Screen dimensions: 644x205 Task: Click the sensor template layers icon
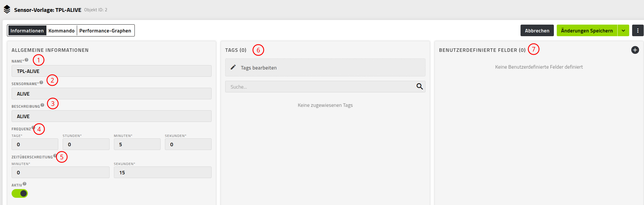click(x=7, y=10)
